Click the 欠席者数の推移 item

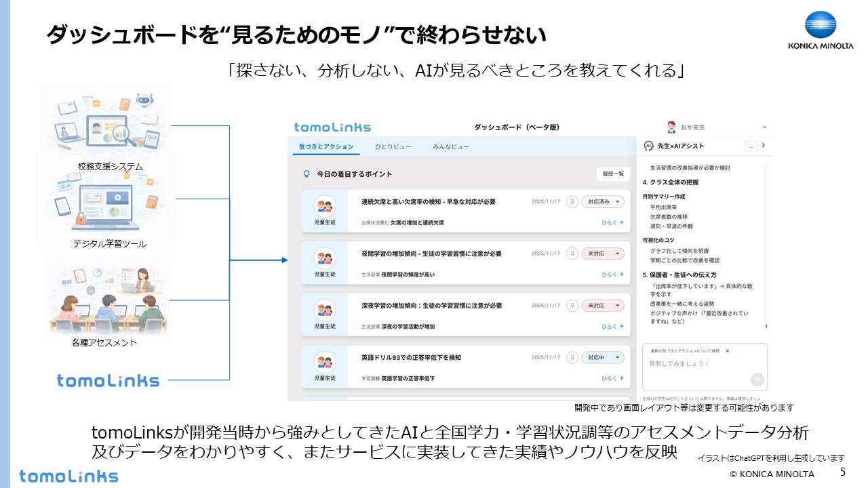[x=668, y=216]
